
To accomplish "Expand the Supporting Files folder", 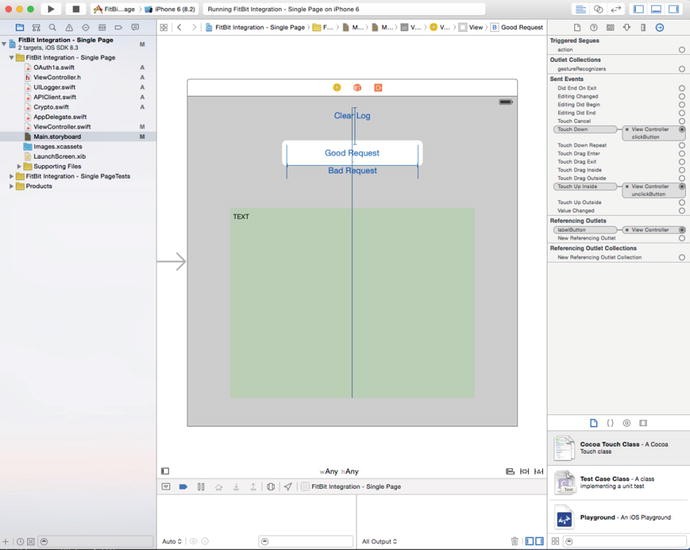I will [19, 166].
